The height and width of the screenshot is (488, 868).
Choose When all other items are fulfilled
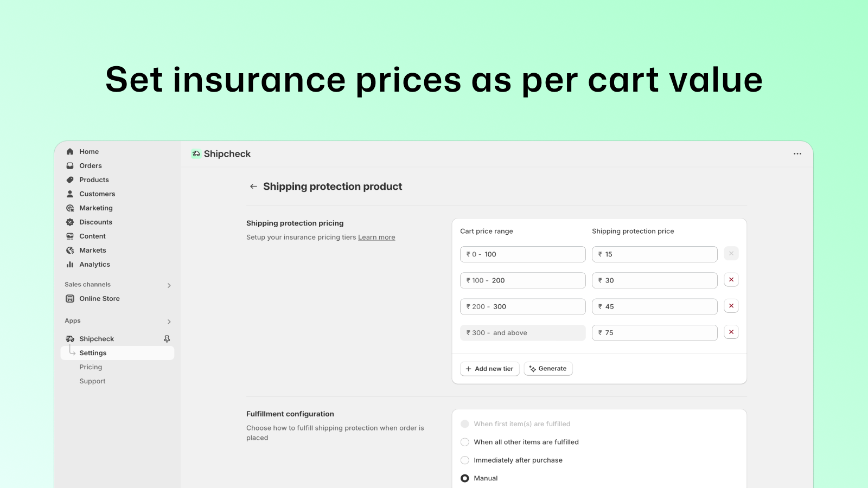click(465, 442)
